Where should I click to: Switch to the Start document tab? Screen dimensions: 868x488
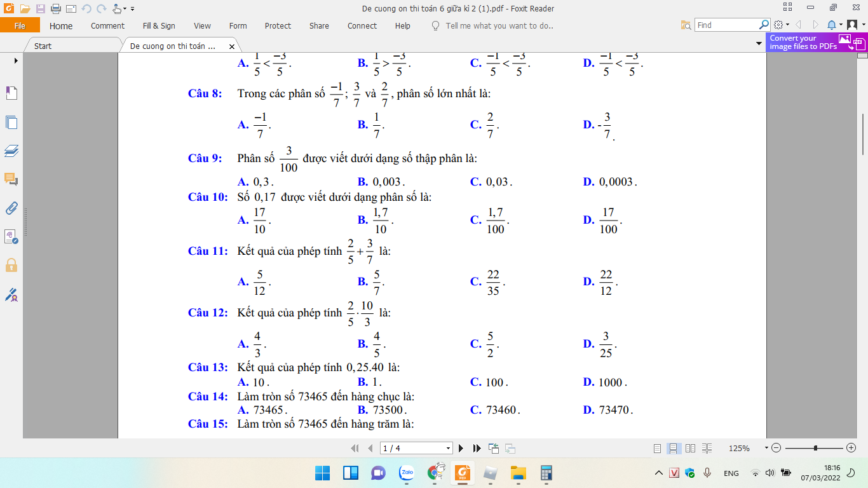43,46
